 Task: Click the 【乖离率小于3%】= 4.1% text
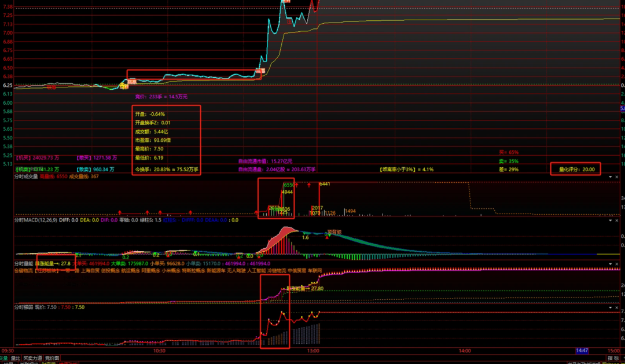tap(406, 170)
